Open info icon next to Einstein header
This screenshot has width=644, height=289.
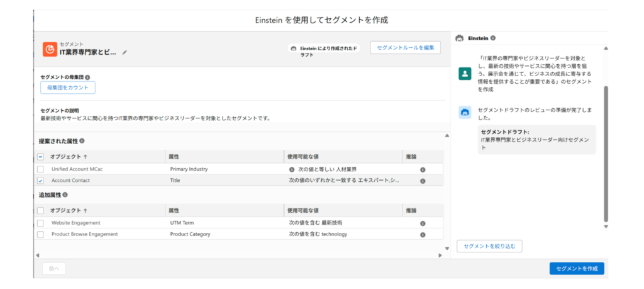point(493,38)
